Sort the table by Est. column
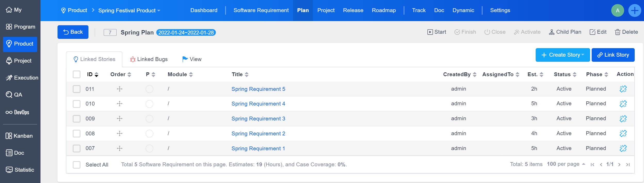The height and width of the screenshot is (183, 644). coord(535,74)
